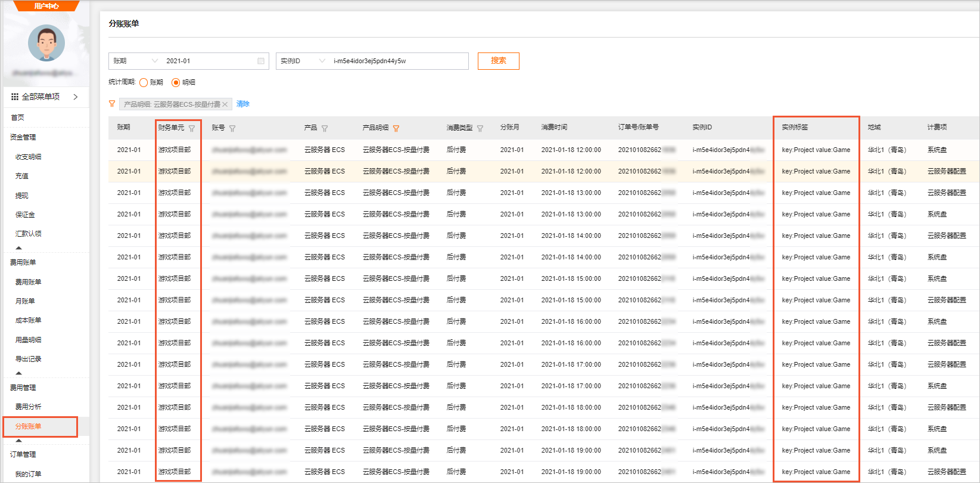Click the time cell 2021-01-18 17:00:00 with 系统盘

[x=571, y=386]
